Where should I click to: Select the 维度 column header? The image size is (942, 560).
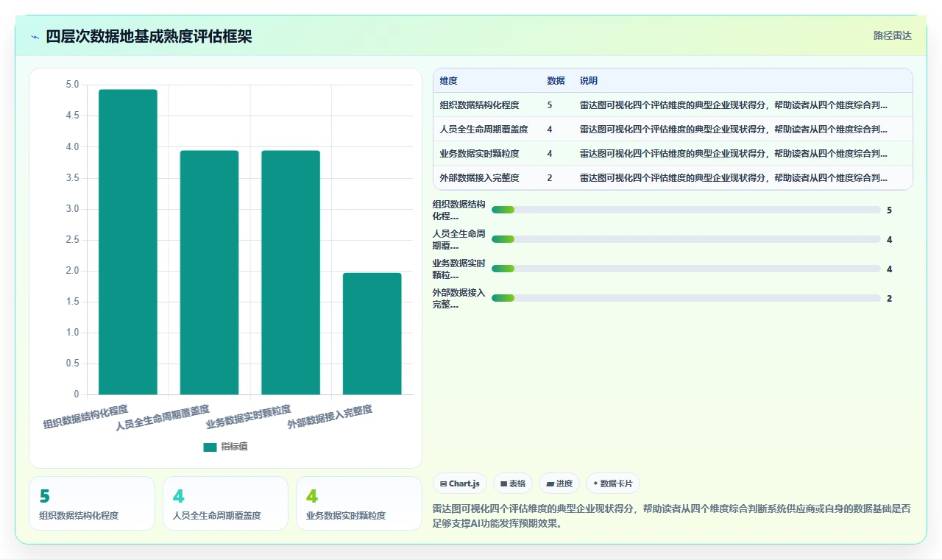[448, 80]
